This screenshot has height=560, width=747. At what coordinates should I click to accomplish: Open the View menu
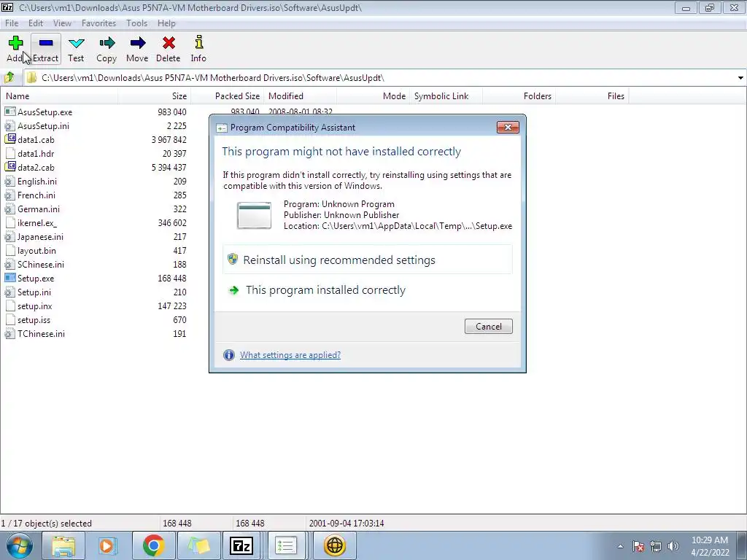click(62, 23)
